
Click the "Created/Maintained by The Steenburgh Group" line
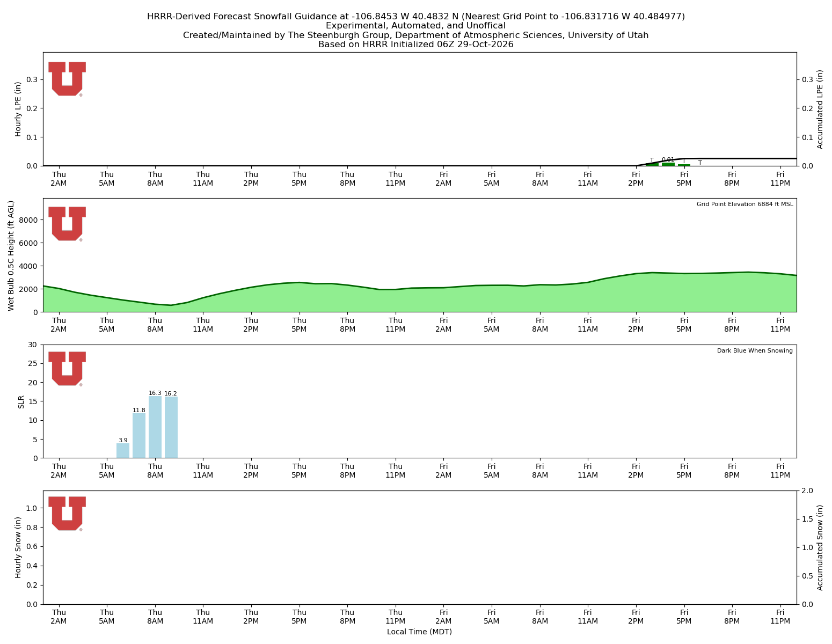[416, 35]
